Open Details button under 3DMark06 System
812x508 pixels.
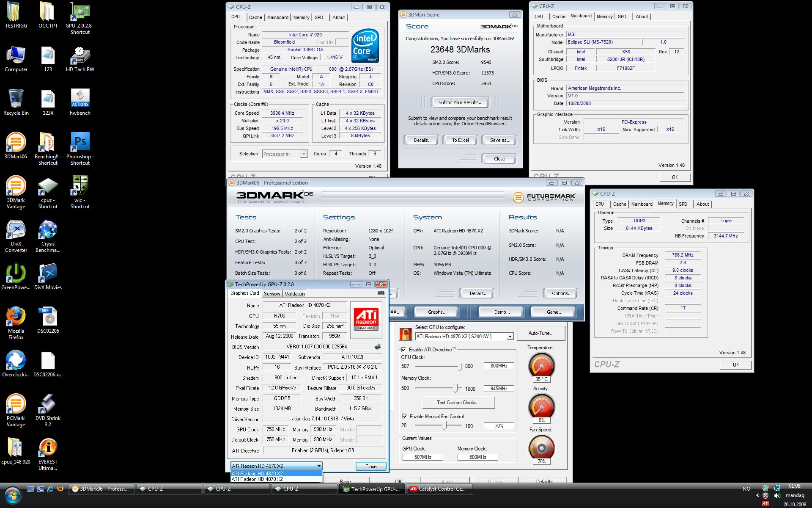click(x=478, y=293)
